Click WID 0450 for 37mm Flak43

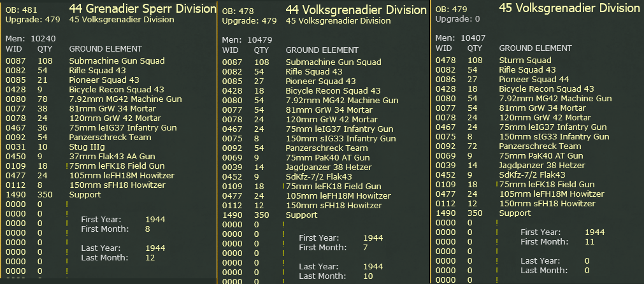pos(15,157)
